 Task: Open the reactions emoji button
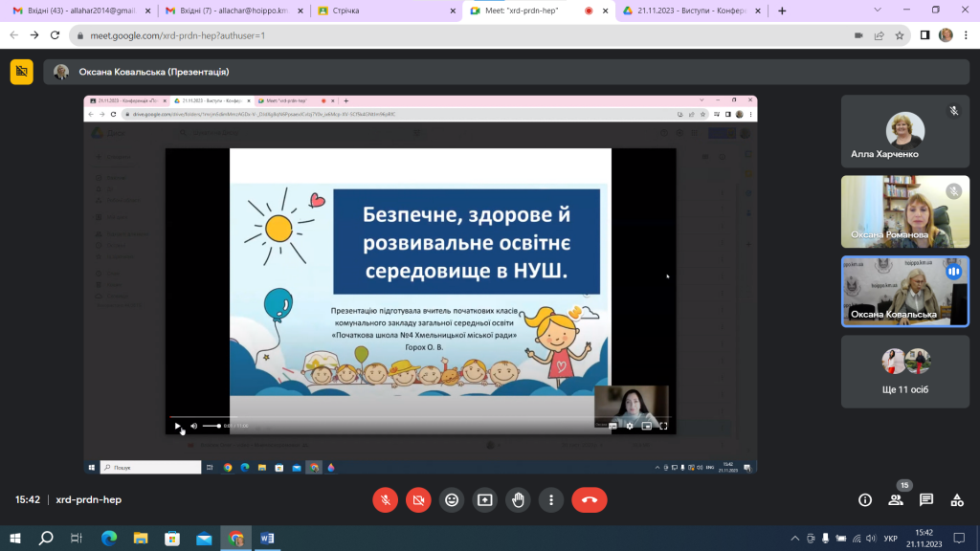(x=452, y=499)
